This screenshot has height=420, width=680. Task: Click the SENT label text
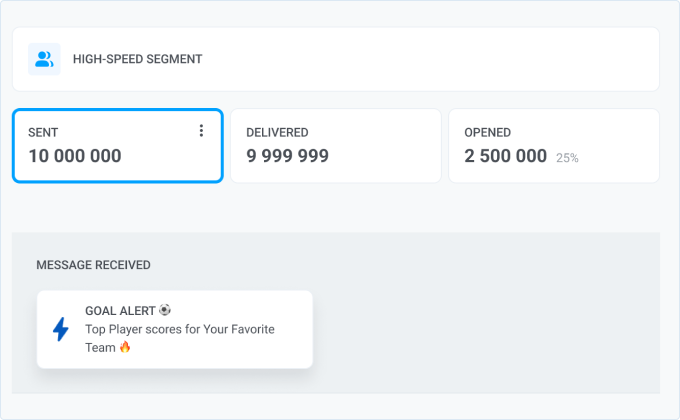(43, 132)
